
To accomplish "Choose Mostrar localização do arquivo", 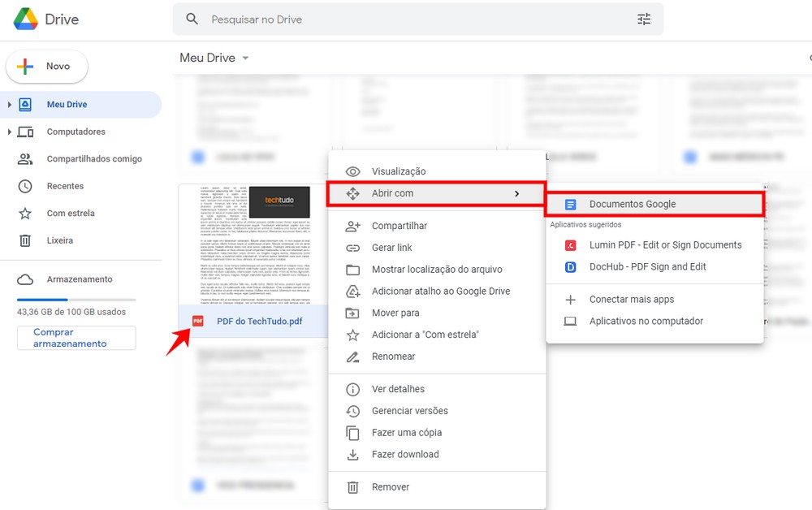I will pyautogui.click(x=437, y=270).
